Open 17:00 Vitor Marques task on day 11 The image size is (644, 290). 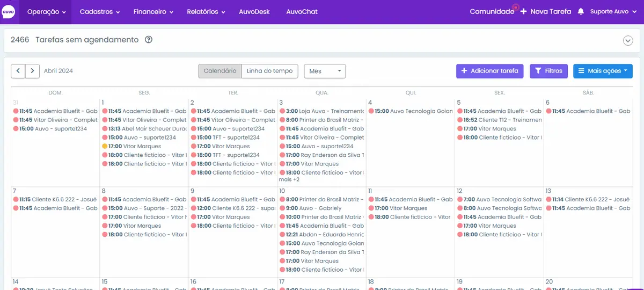pos(398,208)
